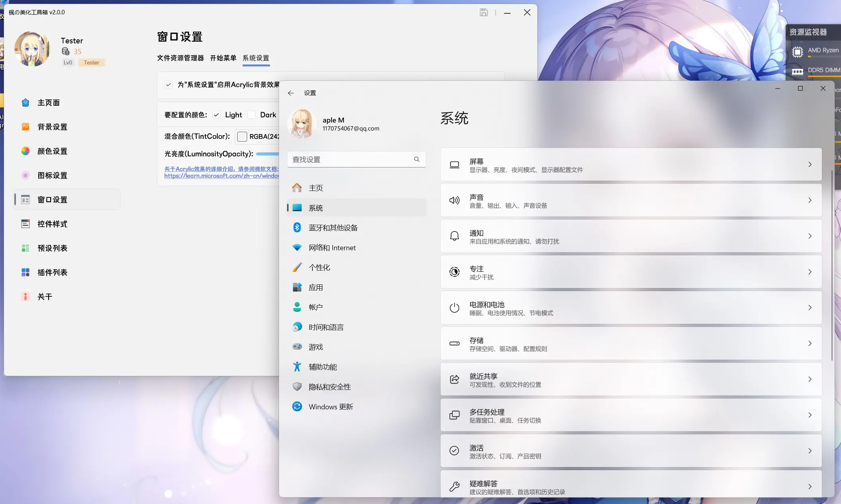Open 游戏 gamepad icon in Settings
This screenshot has width=841, height=504.
point(297,347)
